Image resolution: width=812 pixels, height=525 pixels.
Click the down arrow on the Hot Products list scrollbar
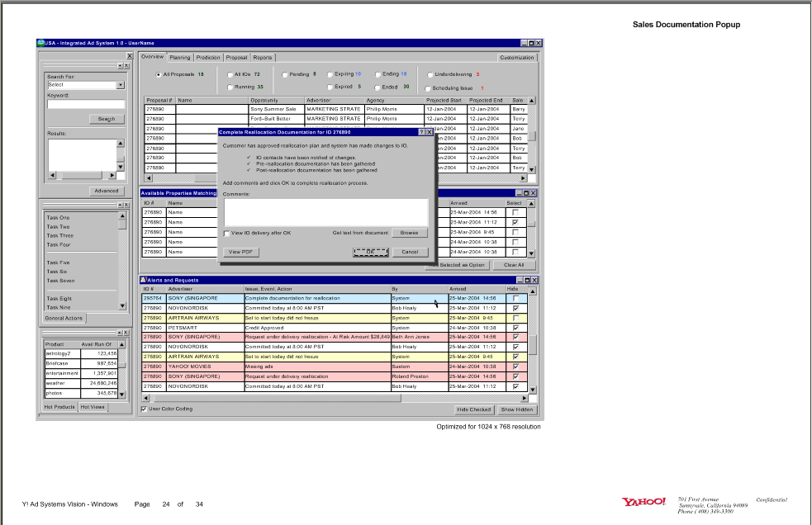pyautogui.click(x=122, y=394)
